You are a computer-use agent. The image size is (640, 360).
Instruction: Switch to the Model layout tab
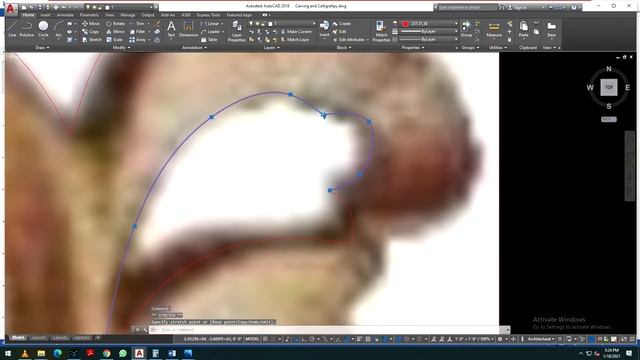(x=18, y=338)
